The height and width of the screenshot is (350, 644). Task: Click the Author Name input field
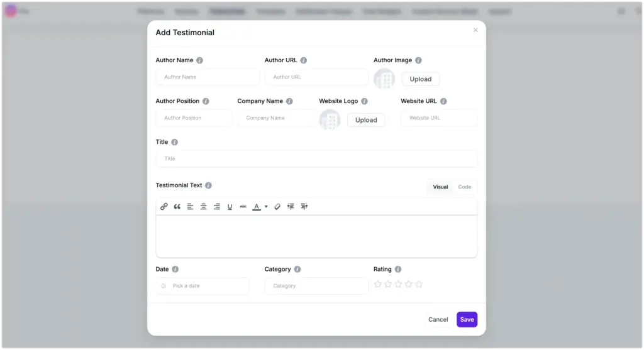click(208, 77)
